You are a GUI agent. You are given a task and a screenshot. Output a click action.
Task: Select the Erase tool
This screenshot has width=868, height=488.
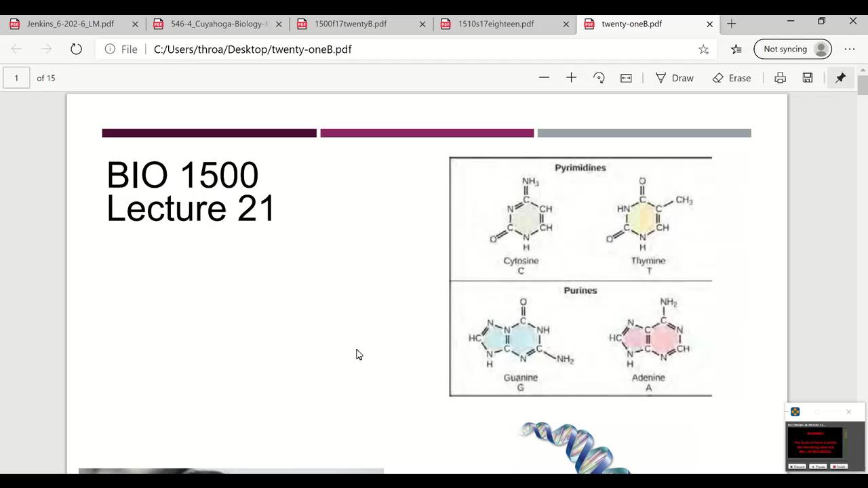(732, 78)
